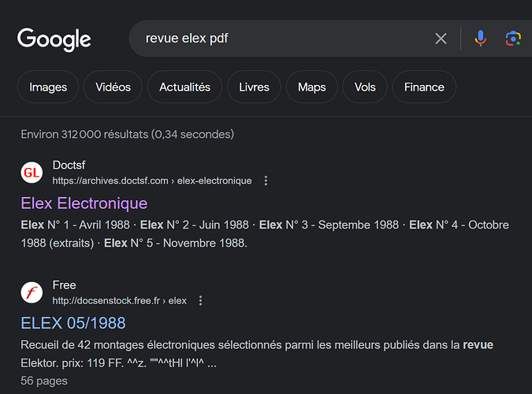Select the Actualités filter

tap(184, 87)
